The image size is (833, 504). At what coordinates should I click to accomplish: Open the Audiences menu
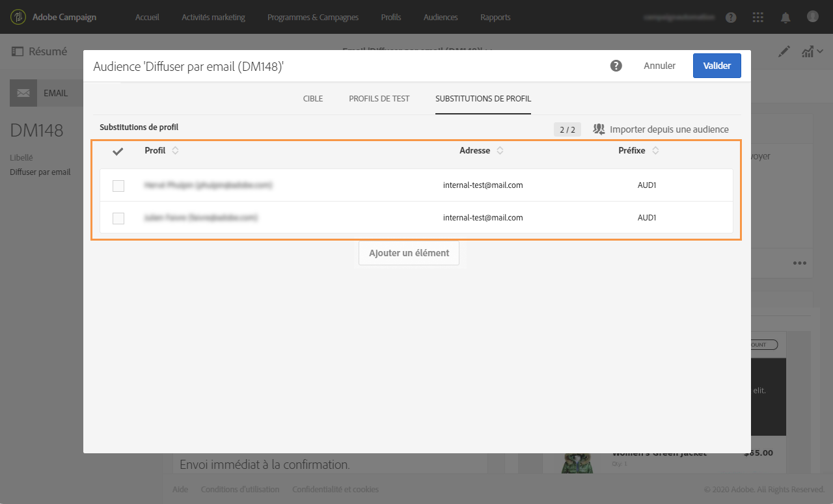point(441,18)
